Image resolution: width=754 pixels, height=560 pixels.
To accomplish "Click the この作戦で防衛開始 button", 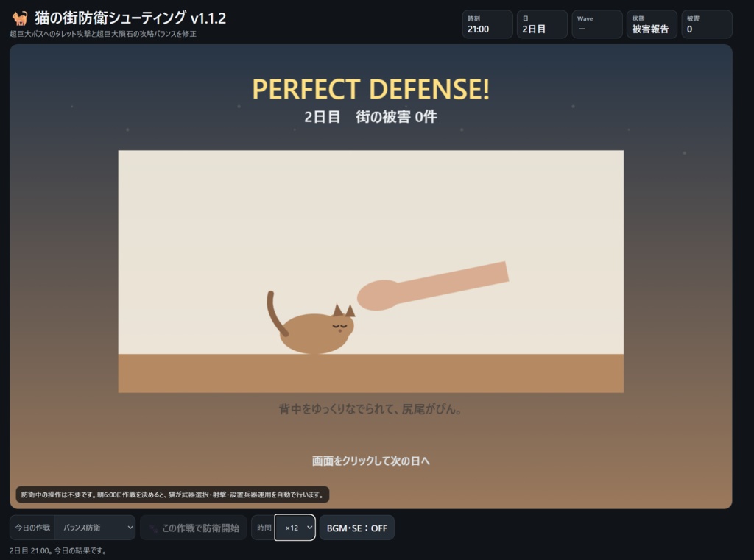I will click(194, 528).
